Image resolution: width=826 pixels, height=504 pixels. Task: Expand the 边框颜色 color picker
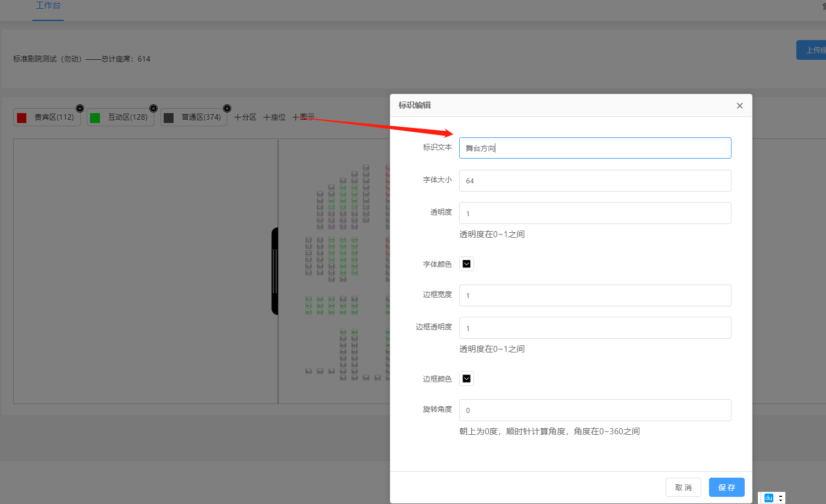[466, 379]
